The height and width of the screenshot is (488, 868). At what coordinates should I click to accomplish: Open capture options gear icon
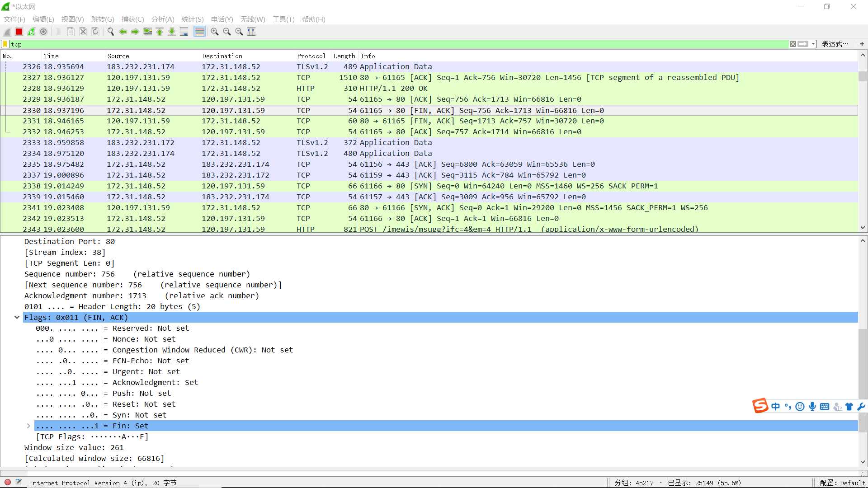click(43, 32)
